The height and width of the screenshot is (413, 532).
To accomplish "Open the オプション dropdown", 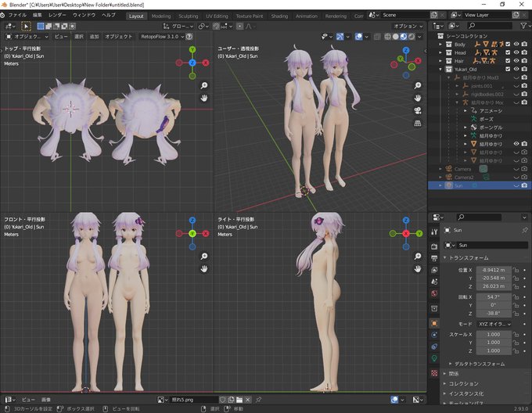I will click(x=408, y=26).
